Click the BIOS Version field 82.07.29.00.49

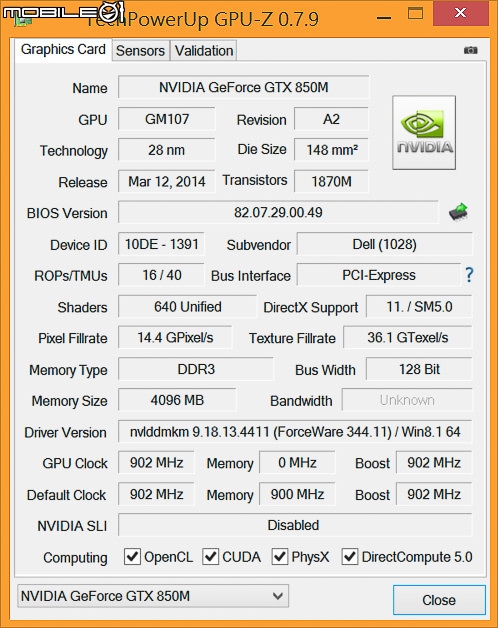coord(278,212)
